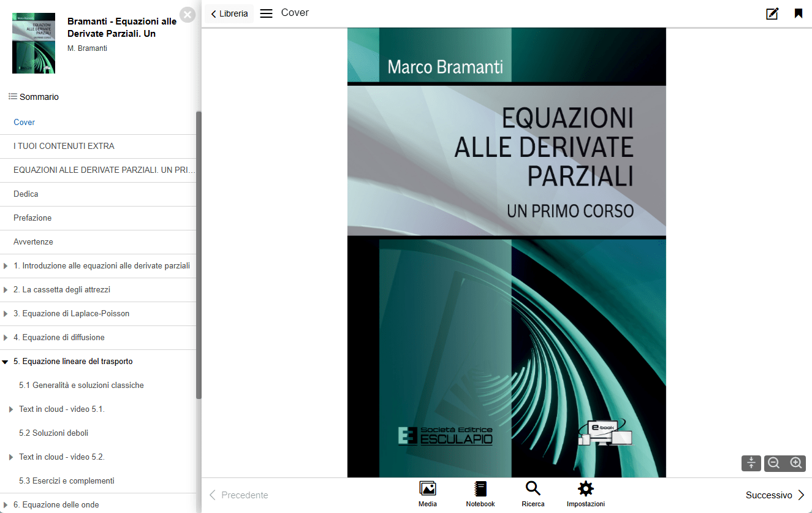Screen dimensions: 812x513
Task: Open 3. Equazione di Laplace-Poisson
Action: click(x=71, y=314)
